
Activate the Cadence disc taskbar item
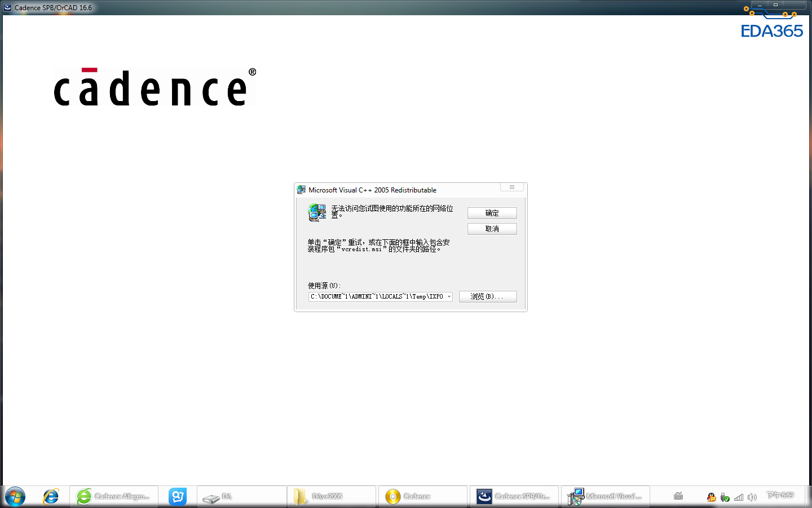coord(423,497)
